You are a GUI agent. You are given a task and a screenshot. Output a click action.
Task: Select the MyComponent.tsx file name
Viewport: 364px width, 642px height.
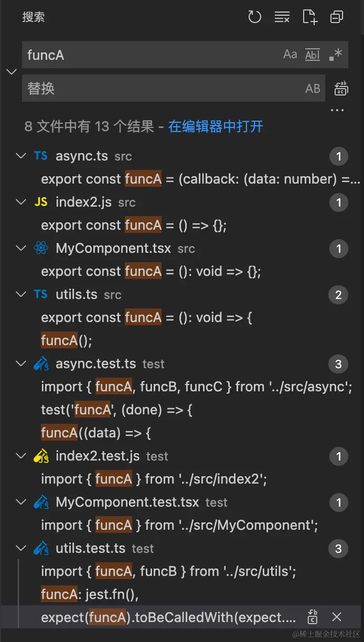pos(113,248)
